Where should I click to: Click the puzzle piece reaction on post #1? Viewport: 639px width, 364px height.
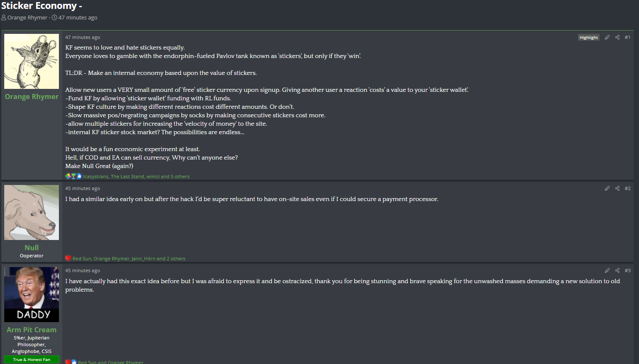coord(68,176)
